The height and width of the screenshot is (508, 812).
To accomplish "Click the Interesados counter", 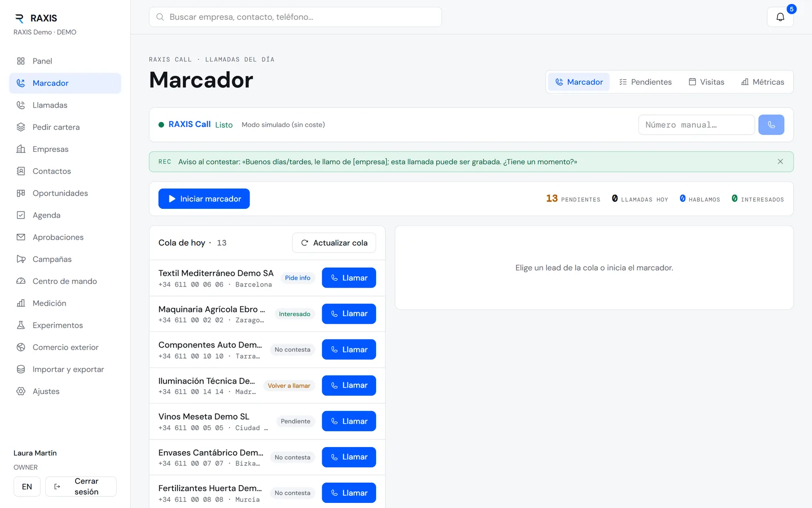I will [x=757, y=199].
